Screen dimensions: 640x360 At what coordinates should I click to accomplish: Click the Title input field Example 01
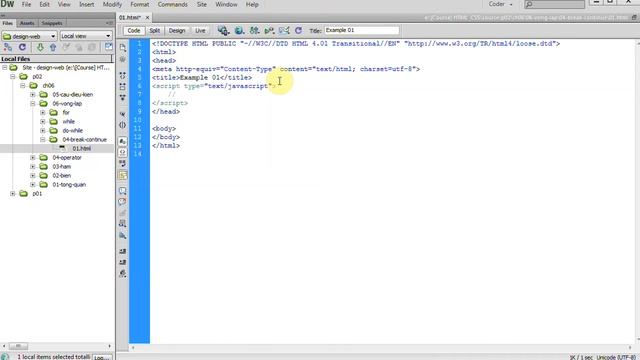pos(361,30)
